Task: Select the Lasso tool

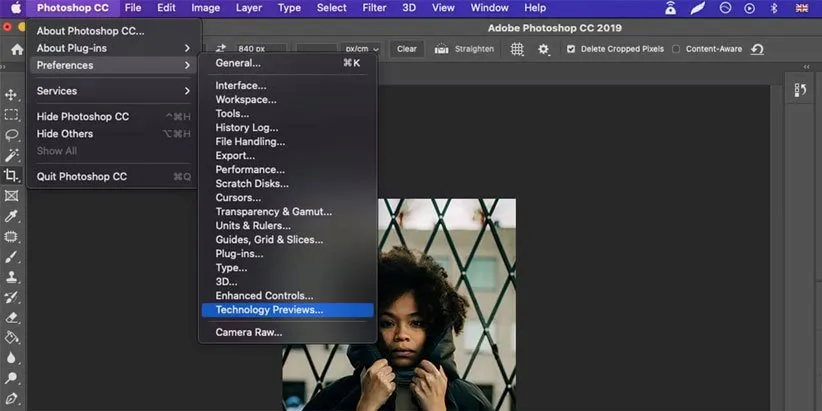Action: point(12,135)
